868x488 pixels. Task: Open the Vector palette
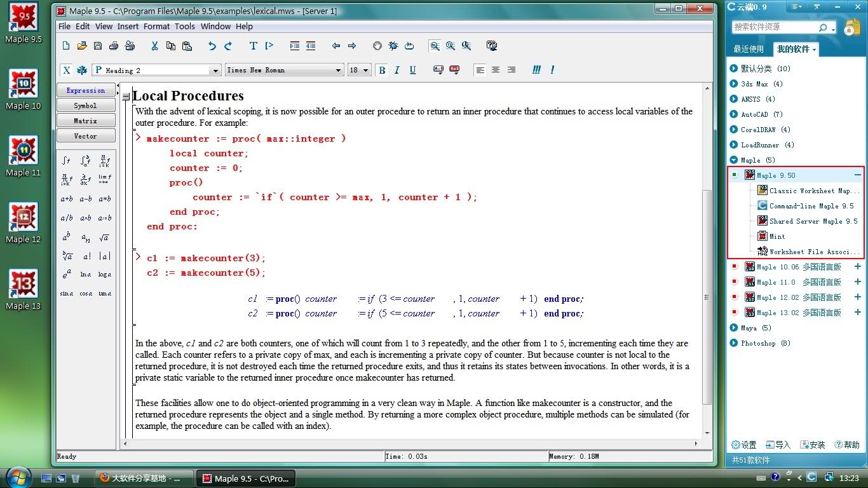[x=86, y=136]
